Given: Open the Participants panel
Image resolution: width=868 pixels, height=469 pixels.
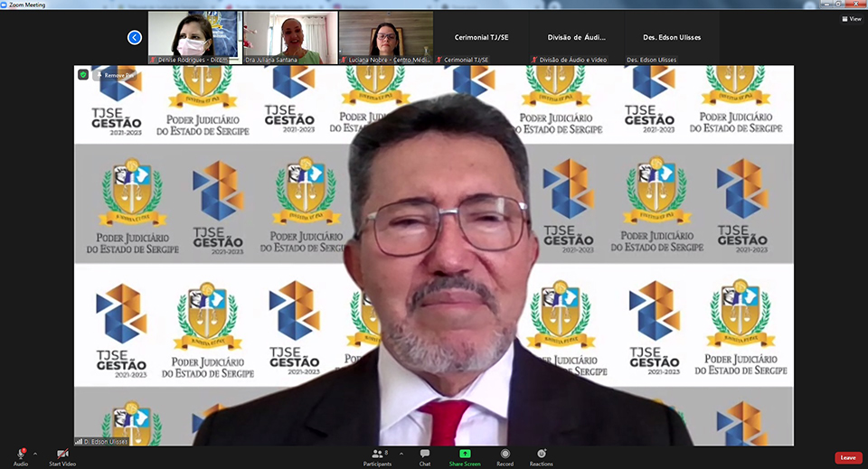Looking at the screenshot, I should coord(377,456).
